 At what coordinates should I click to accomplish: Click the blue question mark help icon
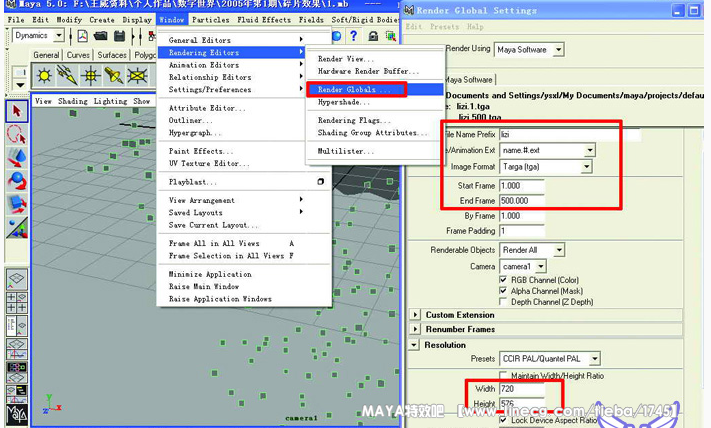click(354, 35)
